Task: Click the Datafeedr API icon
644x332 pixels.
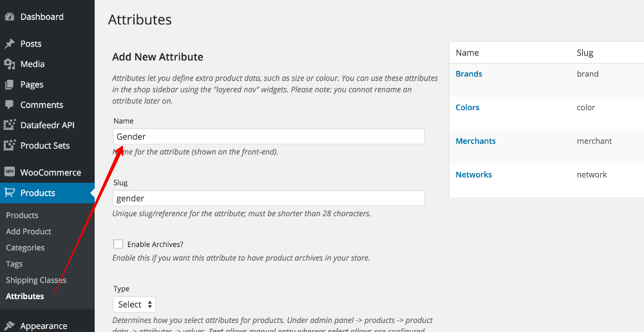Action: [x=10, y=125]
